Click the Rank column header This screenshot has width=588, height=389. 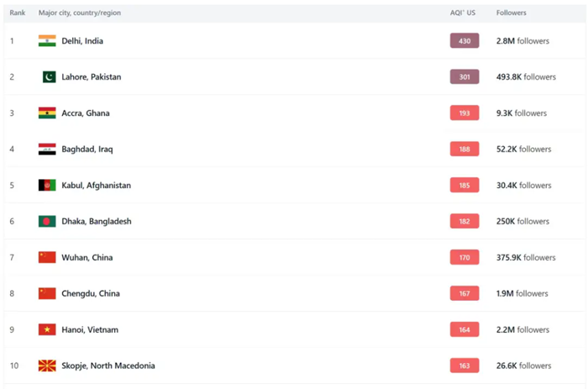click(x=18, y=13)
